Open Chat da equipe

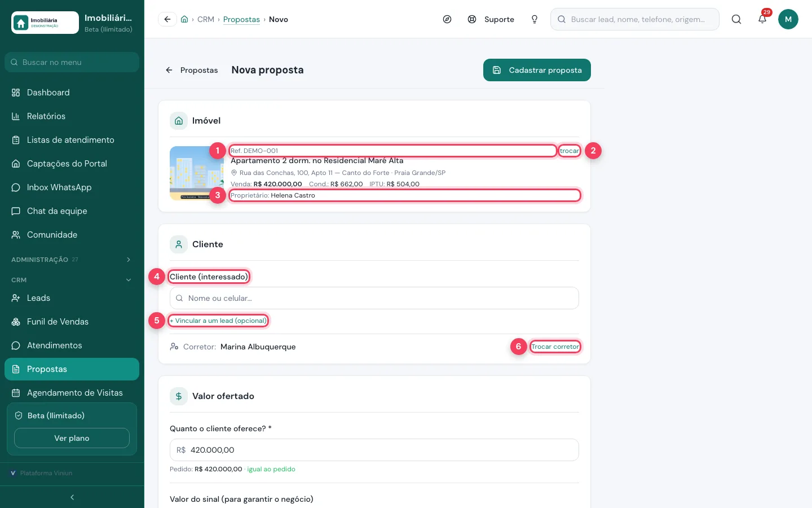pos(72,211)
